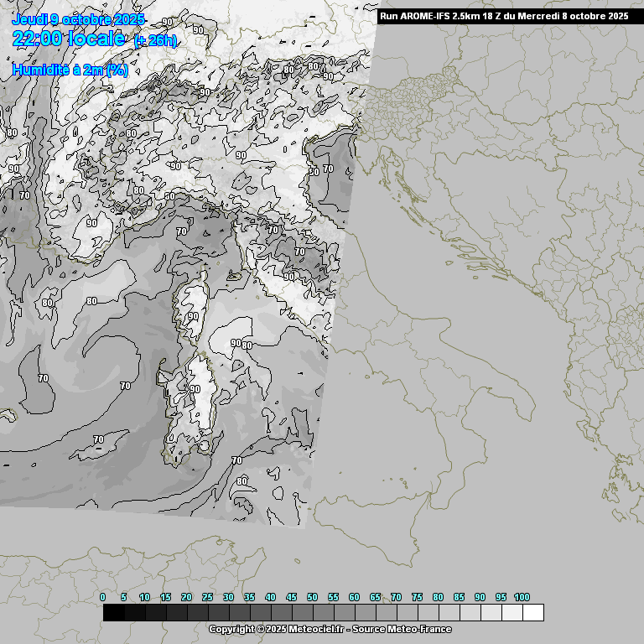Click the "65" legend scale label
644x644 pixels.
[375, 597]
